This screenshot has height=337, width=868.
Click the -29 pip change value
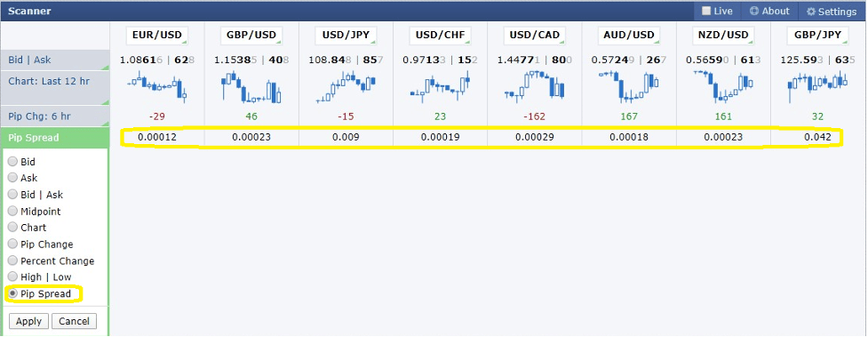pos(157,116)
